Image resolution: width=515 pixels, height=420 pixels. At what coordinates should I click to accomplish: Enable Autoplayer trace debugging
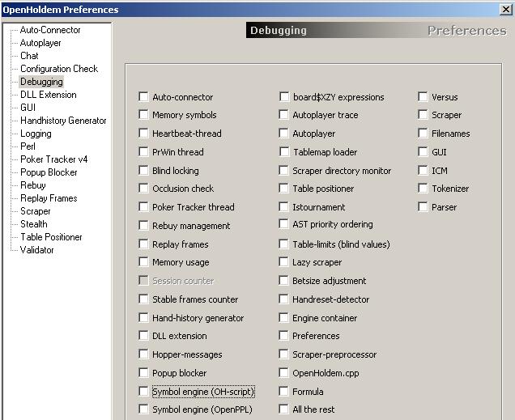tap(283, 115)
